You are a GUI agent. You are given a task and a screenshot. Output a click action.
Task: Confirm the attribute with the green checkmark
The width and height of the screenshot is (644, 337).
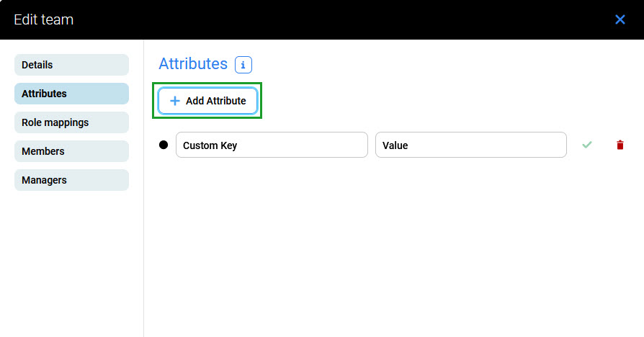point(587,145)
